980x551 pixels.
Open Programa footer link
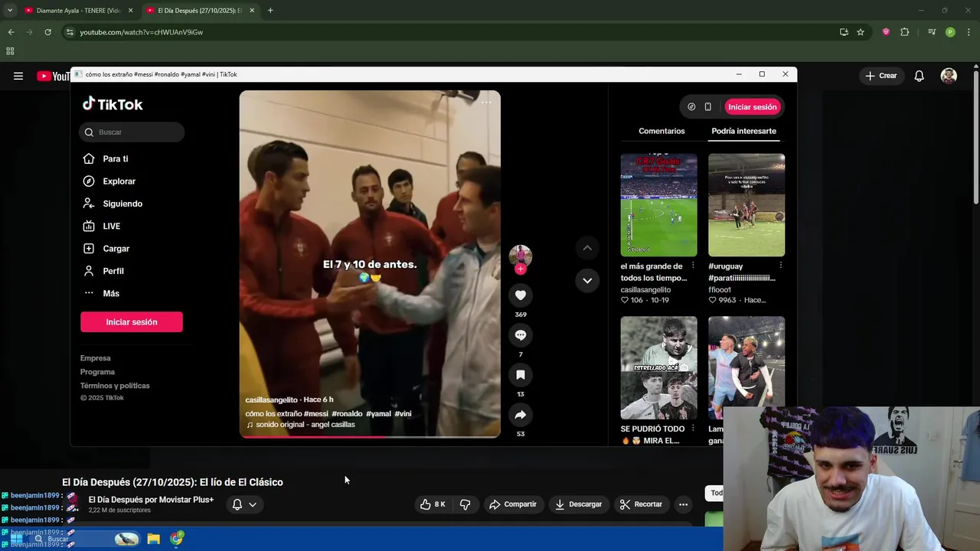(x=97, y=372)
